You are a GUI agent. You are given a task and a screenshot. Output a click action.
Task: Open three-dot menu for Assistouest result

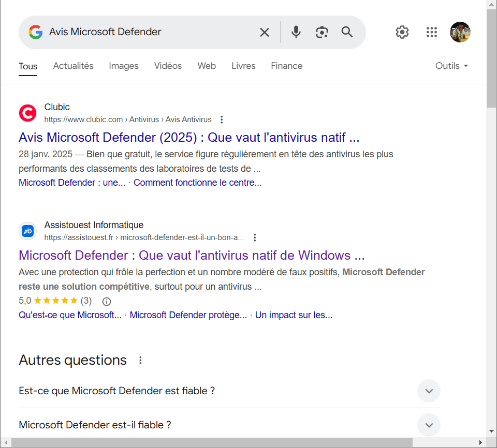[255, 237]
